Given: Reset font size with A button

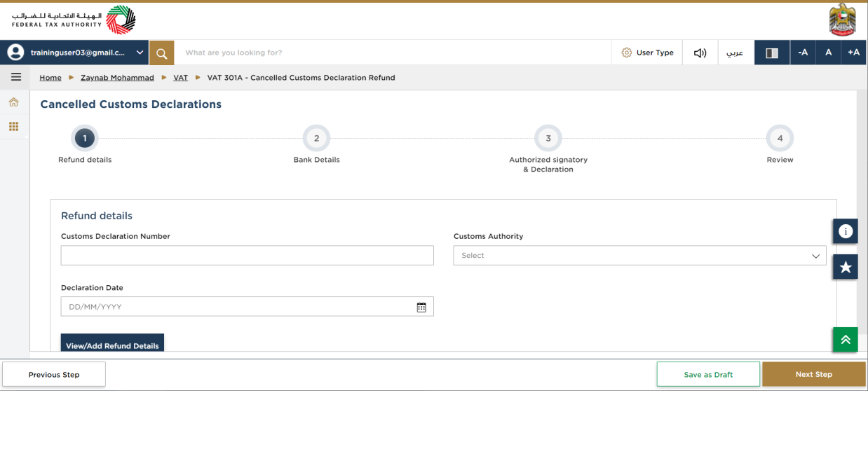Looking at the screenshot, I should (x=828, y=53).
